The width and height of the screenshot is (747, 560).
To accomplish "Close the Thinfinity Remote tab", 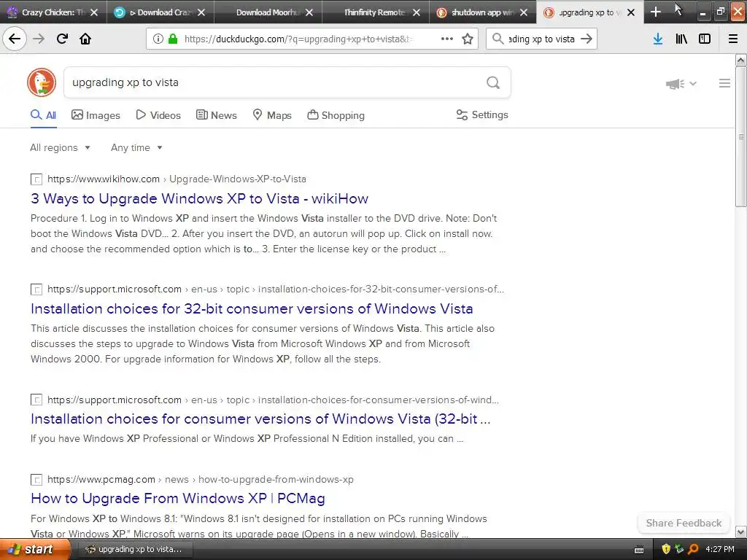I will [x=417, y=12].
